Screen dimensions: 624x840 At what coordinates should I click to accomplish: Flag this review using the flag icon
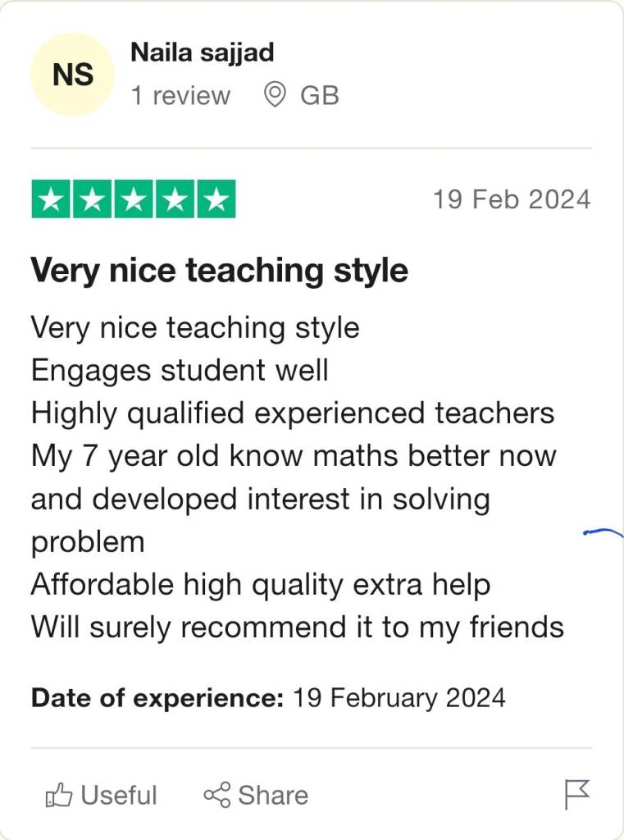point(577,794)
